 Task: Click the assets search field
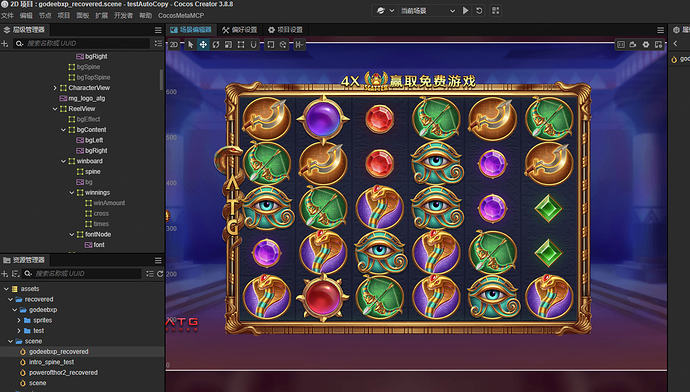pyautogui.click(x=82, y=274)
